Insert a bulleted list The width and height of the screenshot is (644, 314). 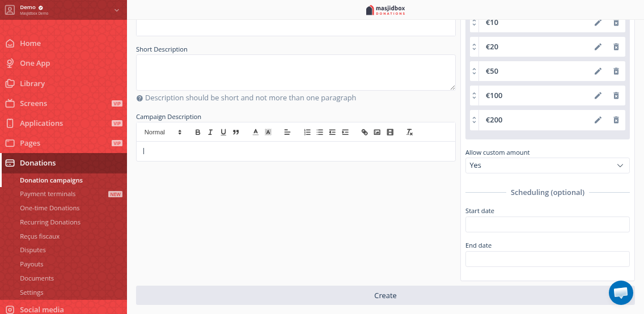(320, 132)
